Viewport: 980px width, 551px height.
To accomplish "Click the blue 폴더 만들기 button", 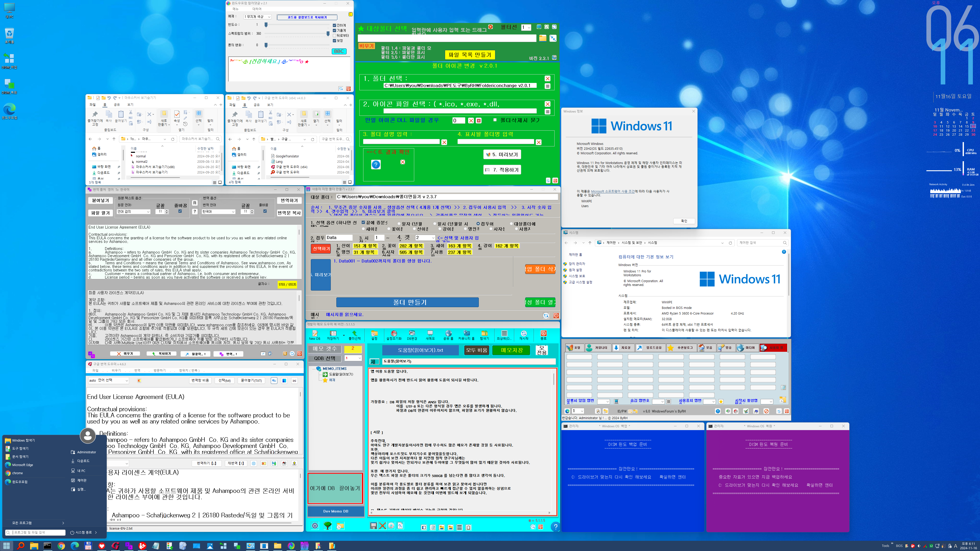I will (x=408, y=302).
